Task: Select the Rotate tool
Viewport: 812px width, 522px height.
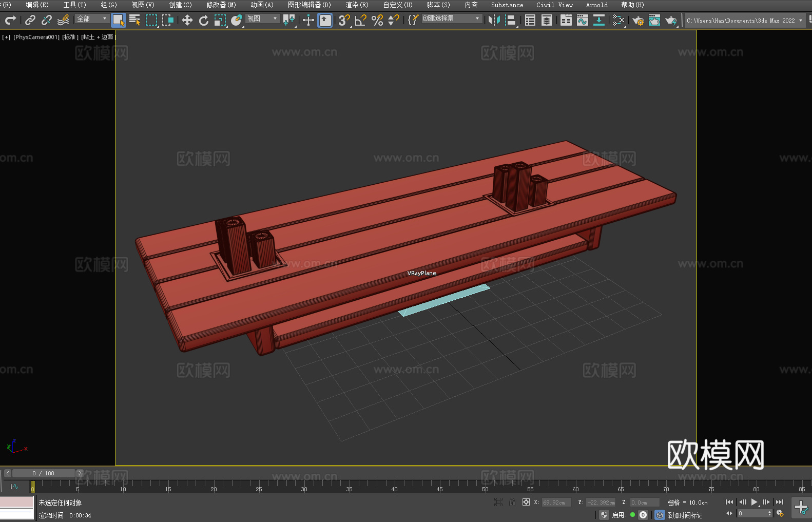Action: [204, 20]
